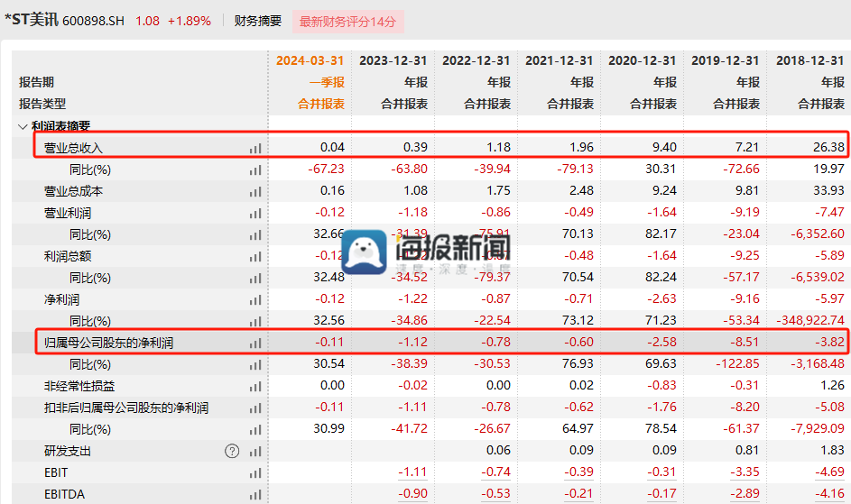Click the 报告类型 row header
This screenshot has width=851, height=504.
(x=42, y=104)
